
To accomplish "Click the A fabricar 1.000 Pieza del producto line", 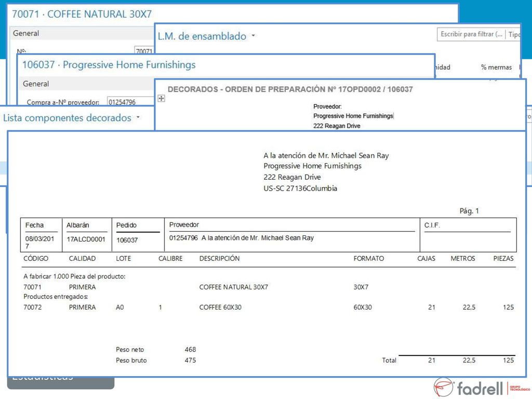I will coord(74,276).
